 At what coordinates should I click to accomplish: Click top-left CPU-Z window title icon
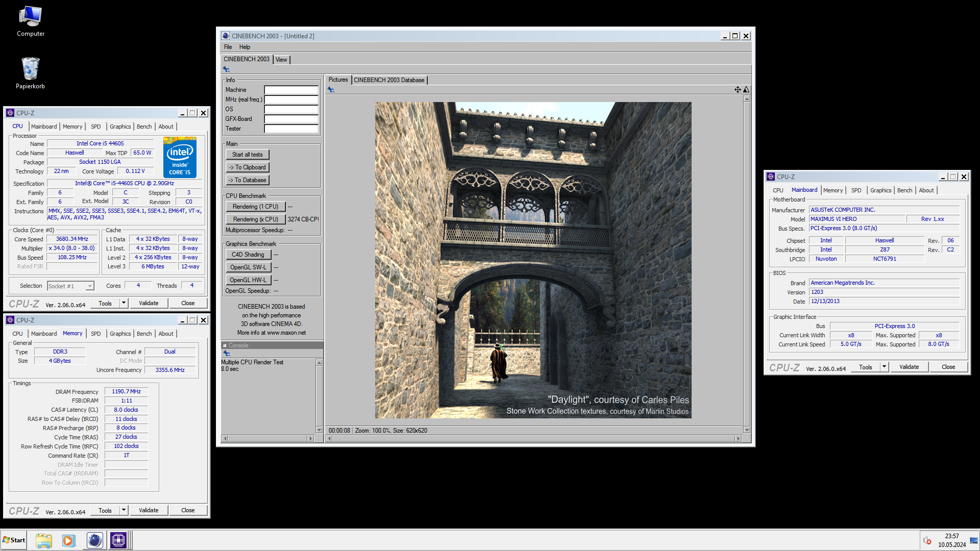10,113
